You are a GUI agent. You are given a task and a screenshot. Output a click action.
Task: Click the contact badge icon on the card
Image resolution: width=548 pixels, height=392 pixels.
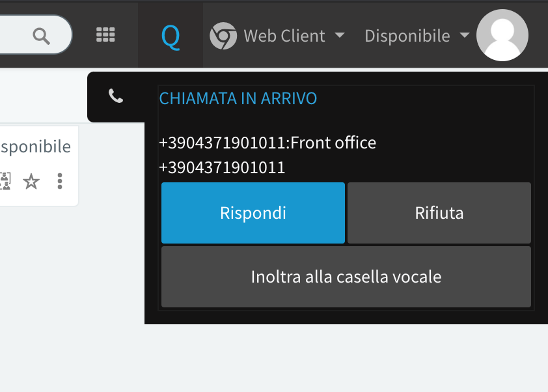[5, 182]
